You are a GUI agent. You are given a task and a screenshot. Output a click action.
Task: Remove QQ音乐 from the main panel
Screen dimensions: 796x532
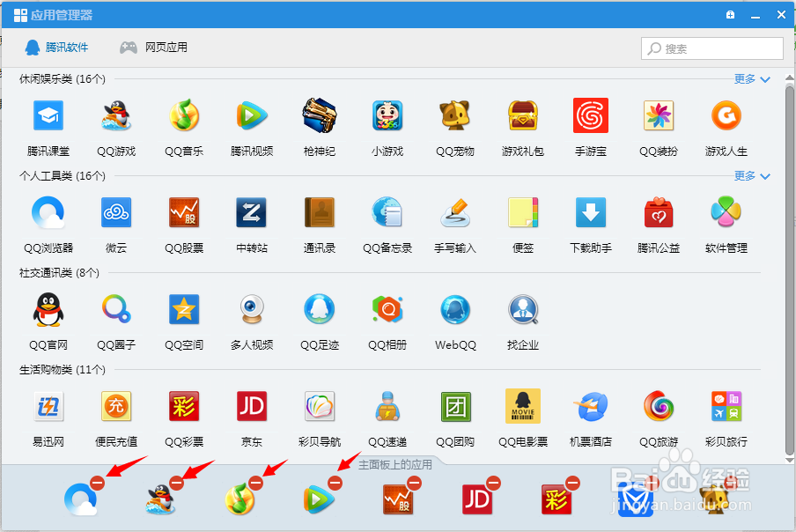(256, 483)
